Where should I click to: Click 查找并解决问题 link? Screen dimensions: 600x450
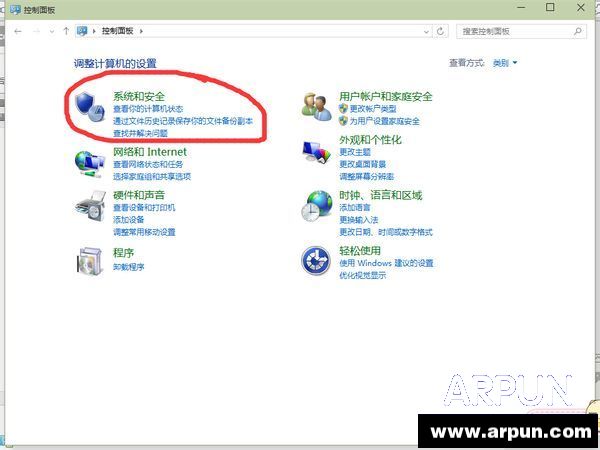[140, 133]
